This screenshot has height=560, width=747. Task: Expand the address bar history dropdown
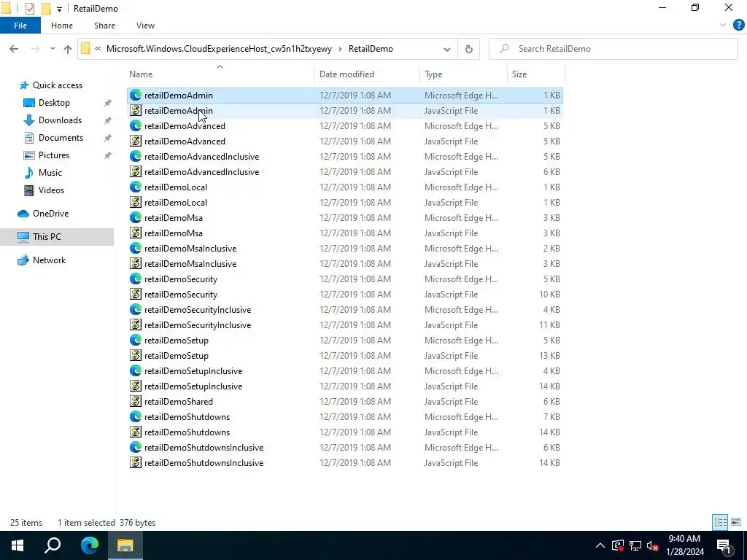[447, 49]
